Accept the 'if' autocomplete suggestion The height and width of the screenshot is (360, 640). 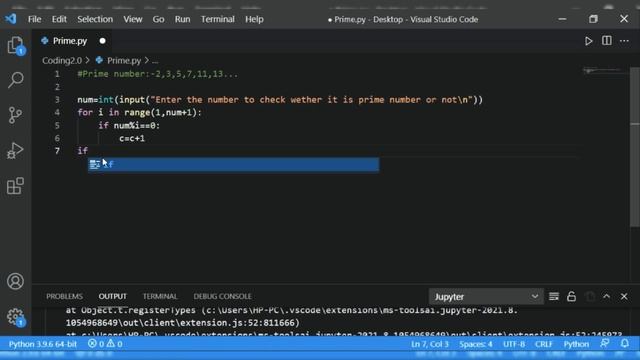[233, 164]
